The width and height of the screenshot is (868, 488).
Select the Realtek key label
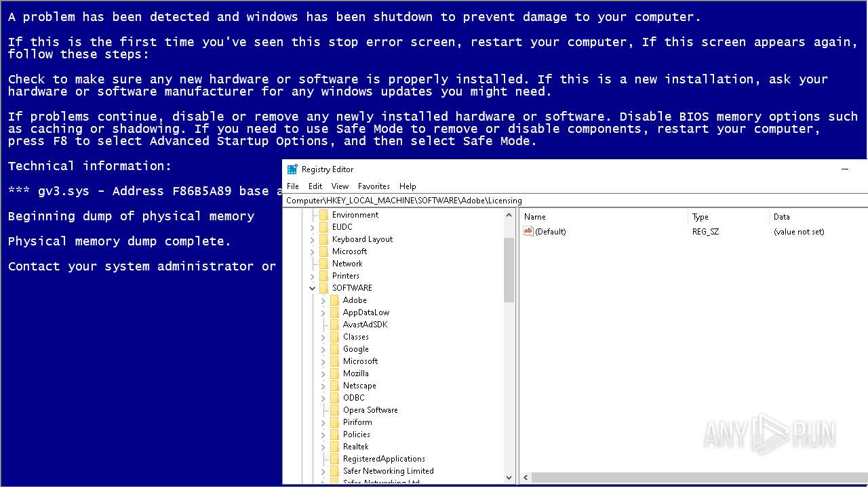point(355,447)
